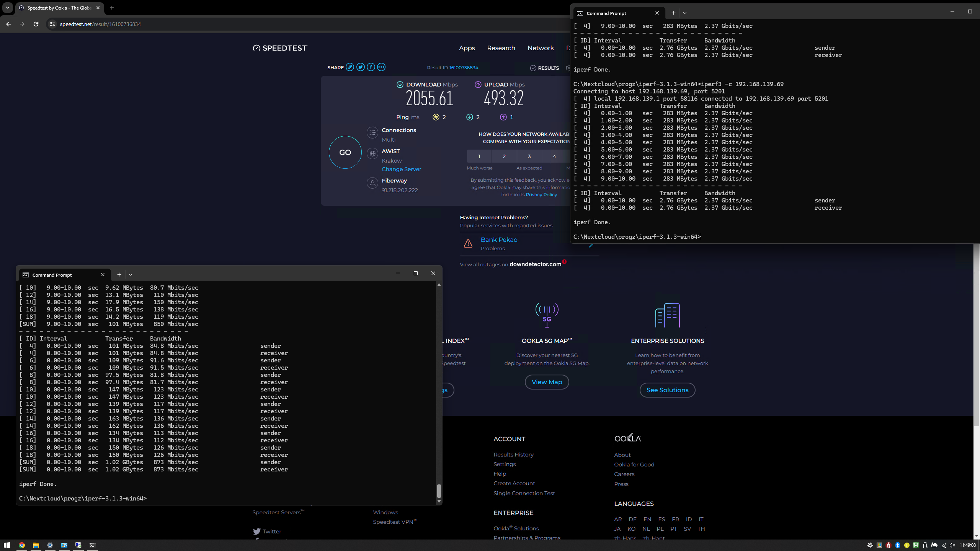Open the Research navigation menu
The width and height of the screenshot is (980, 551).
coord(501,48)
